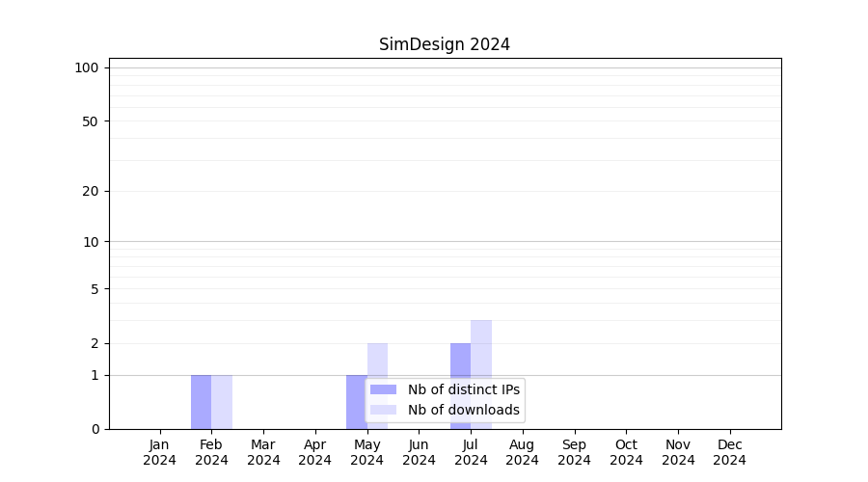The height and width of the screenshot is (482, 868).
Task: Select the y-axis tick label '5'
Action: point(95,289)
